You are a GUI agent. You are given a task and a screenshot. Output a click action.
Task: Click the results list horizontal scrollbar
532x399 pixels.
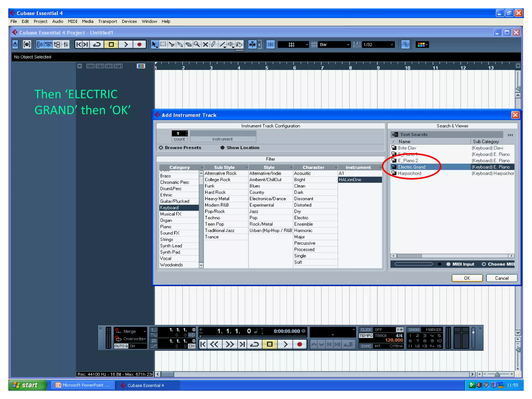click(x=452, y=256)
